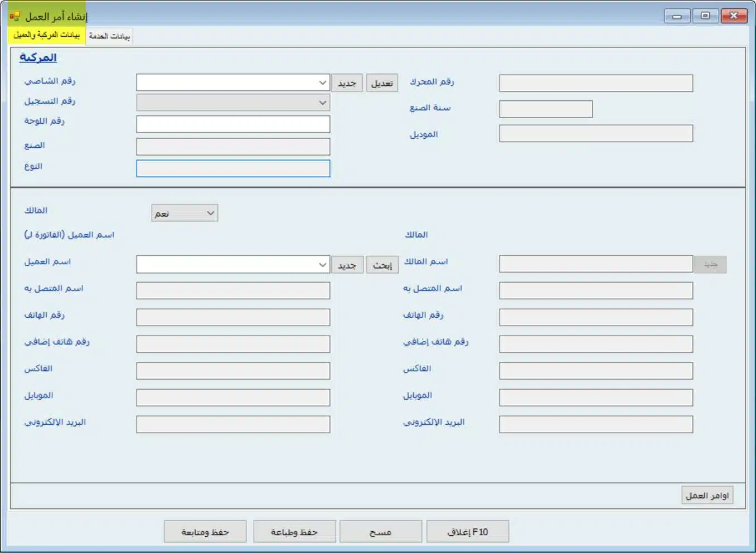Click owner رقم الهاتف field
This screenshot has height=553, width=756.
click(x=596, y=317)
